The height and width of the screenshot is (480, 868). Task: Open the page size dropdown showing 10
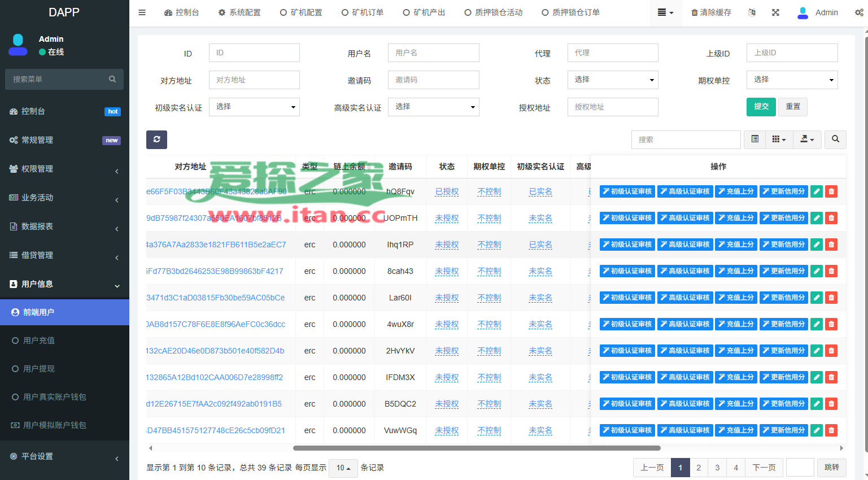[343, 468]
